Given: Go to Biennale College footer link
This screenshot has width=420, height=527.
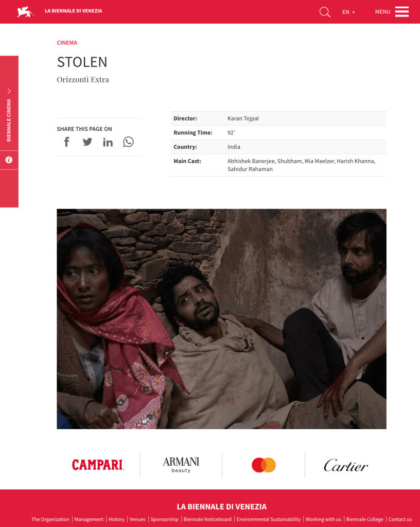Looking at the screenshot, I should coord(364,519).
